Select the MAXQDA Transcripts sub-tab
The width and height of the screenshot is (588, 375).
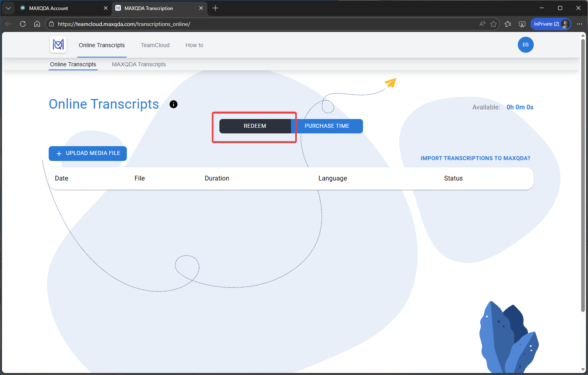click(x=139, y=64)
